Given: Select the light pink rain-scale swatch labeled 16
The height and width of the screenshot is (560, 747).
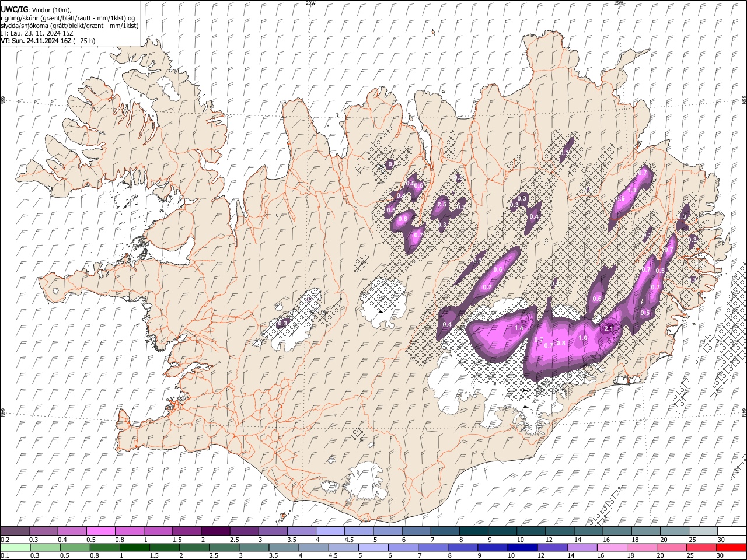Looking at the screenshot, I should pyautogui.click(x=613, y=547).
